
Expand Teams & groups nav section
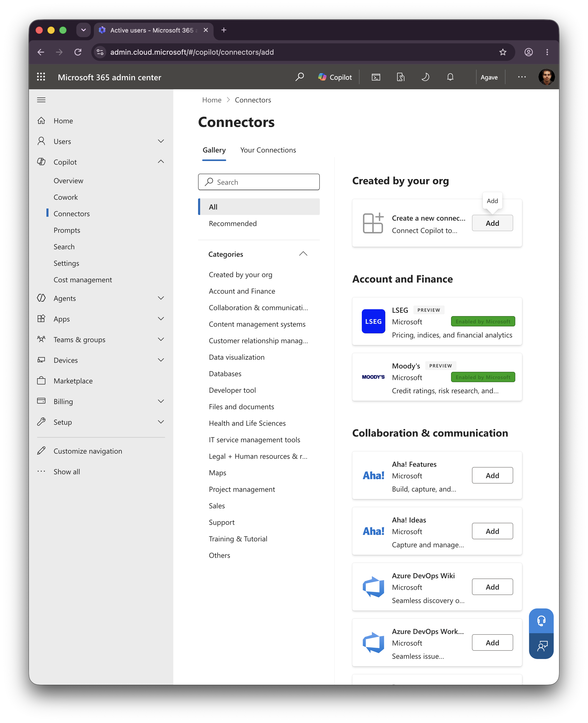point(161,339)
